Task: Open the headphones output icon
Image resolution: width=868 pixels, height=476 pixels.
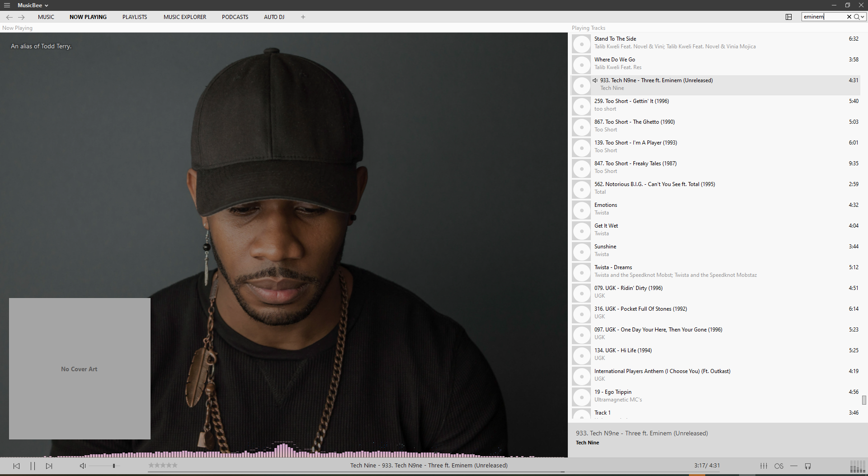Action: pos(808,466)
